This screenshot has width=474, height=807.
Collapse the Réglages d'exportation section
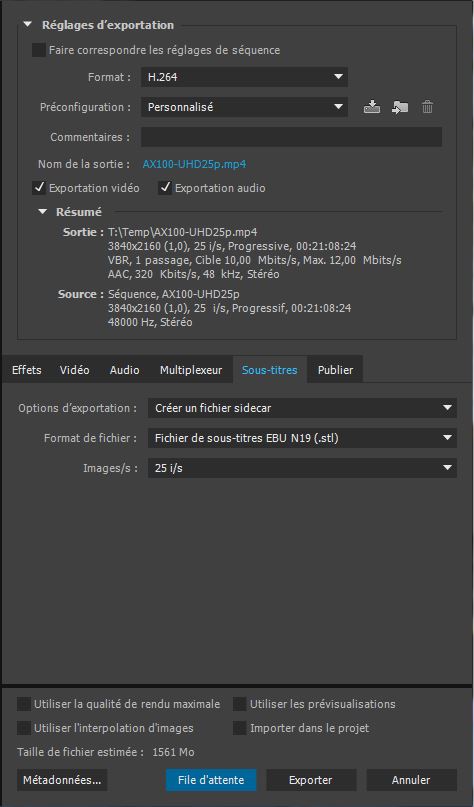[27, 25]
